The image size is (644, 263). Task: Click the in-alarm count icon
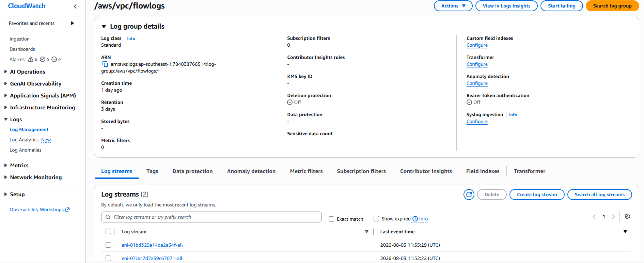pyautogui.click(x=31, y=59)
